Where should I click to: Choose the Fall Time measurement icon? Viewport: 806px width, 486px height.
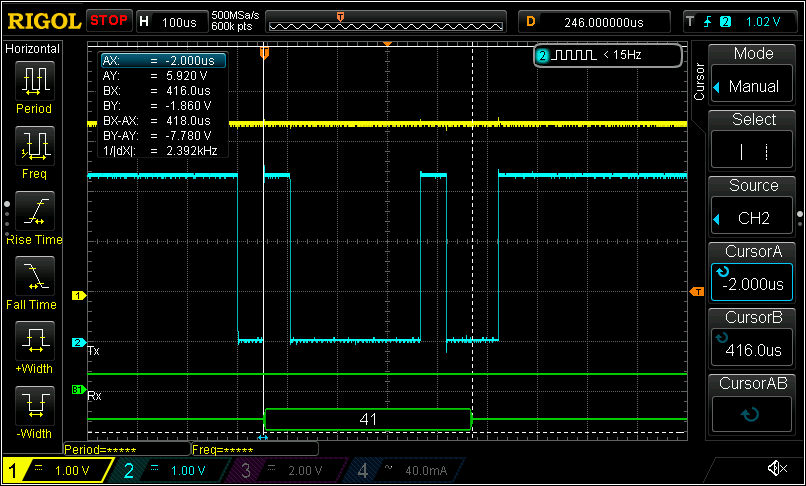point(36,277)
